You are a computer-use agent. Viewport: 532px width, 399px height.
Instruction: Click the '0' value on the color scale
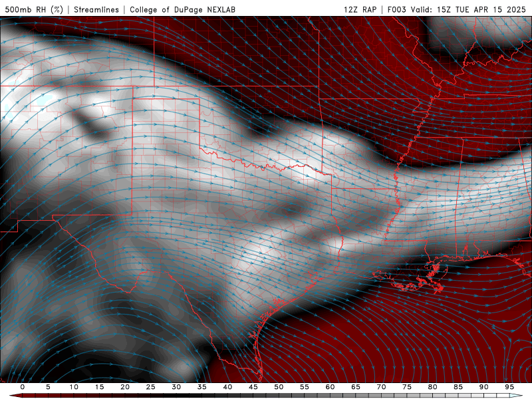23,387
